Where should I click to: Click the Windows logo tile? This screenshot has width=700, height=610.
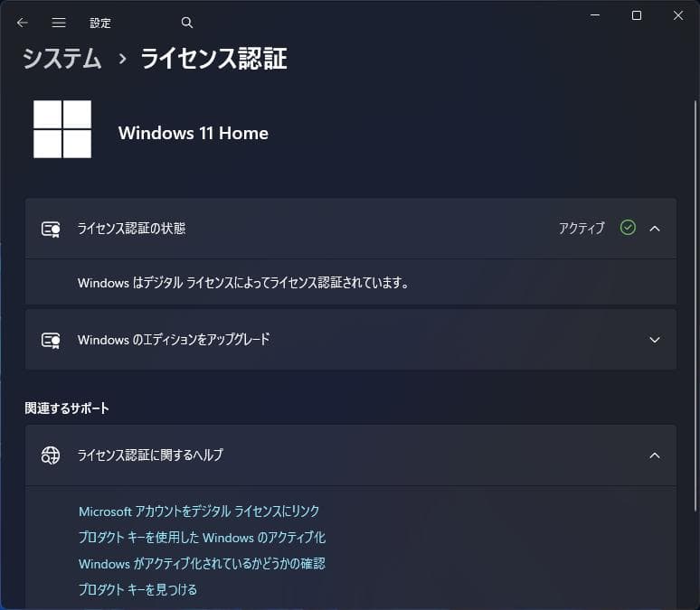pyautogui.click(x=62, y=129)
